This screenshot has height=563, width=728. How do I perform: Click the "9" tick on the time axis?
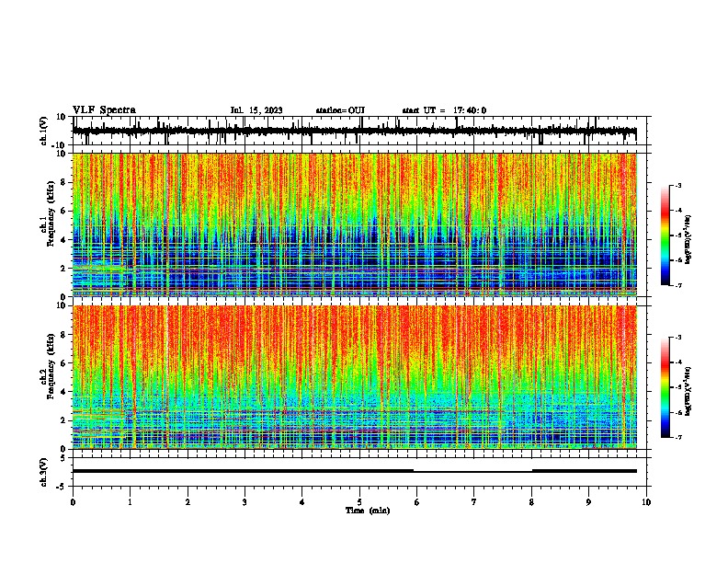[588, 502]
